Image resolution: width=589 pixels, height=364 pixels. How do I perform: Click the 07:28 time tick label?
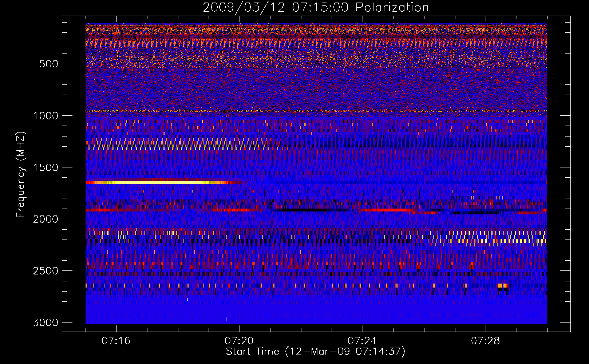pos(485,341)
